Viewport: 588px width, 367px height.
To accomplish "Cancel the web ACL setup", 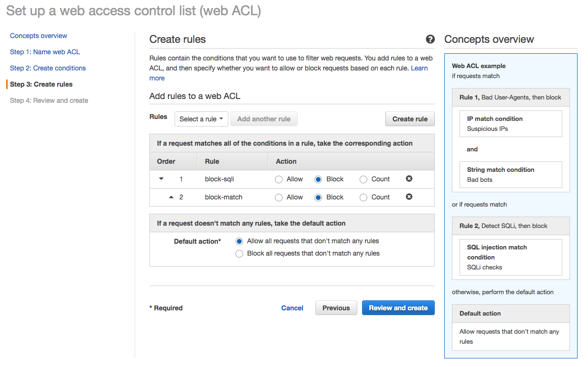I will [292, 307].
